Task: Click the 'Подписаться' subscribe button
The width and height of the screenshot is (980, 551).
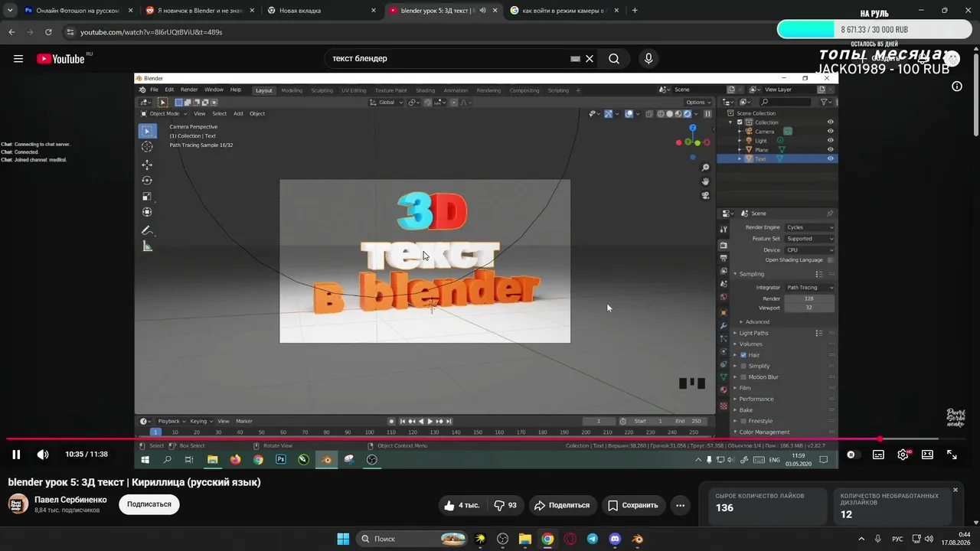Action: coord(149,504)
